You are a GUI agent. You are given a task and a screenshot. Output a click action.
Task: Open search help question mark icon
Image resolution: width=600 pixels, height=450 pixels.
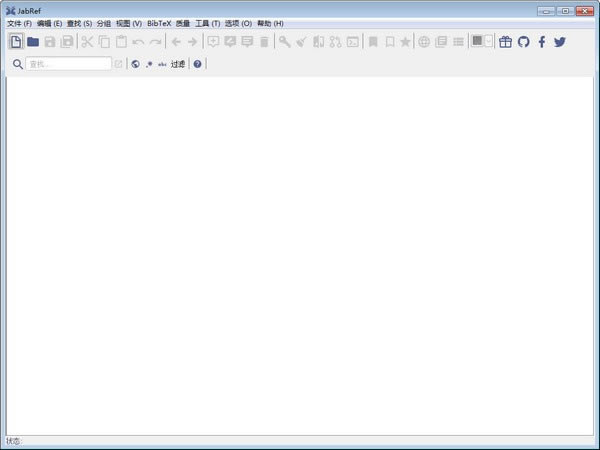(x=197, y=64)
